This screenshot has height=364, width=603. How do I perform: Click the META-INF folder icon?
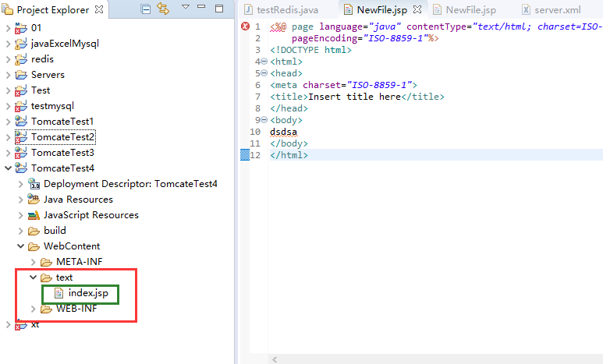[46, 262]
